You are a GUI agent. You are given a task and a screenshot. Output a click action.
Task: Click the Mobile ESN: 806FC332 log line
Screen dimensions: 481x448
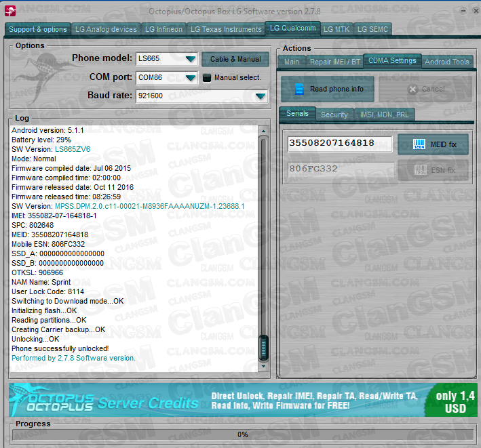tap(48, 244)
